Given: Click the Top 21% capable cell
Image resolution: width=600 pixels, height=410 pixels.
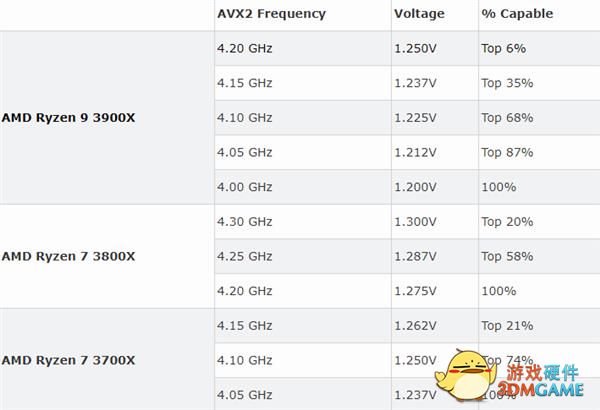Looking at the screenshot, I should click(507, 326).
